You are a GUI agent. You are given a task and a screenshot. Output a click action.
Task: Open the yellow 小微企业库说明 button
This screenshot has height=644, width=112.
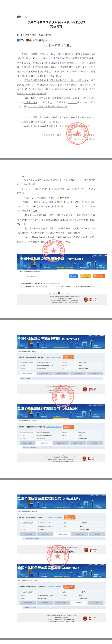(x=86, y=276)
